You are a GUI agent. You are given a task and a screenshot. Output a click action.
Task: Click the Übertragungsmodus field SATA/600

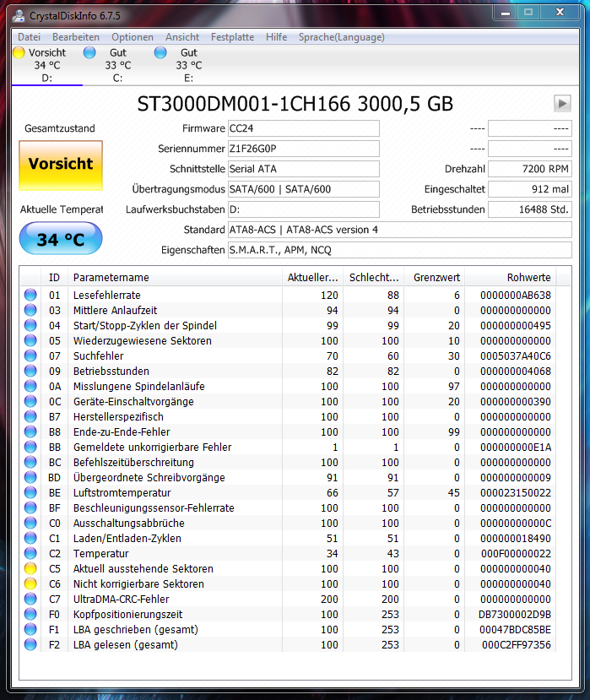click(x=304, y=189)
